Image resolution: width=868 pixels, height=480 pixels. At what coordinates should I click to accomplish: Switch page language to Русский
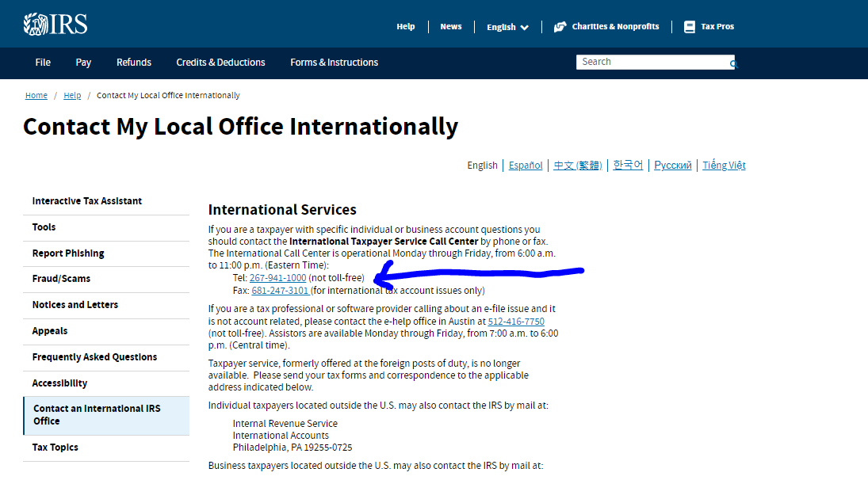(x=672, y=166)
